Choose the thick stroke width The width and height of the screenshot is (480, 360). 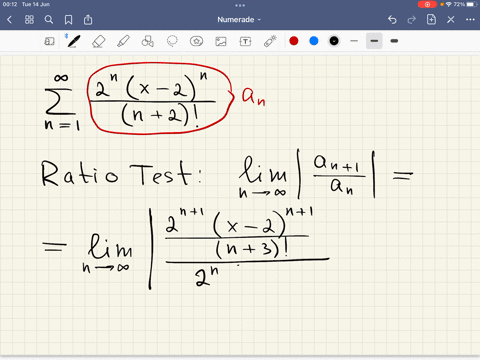click(x=394, y=41)
